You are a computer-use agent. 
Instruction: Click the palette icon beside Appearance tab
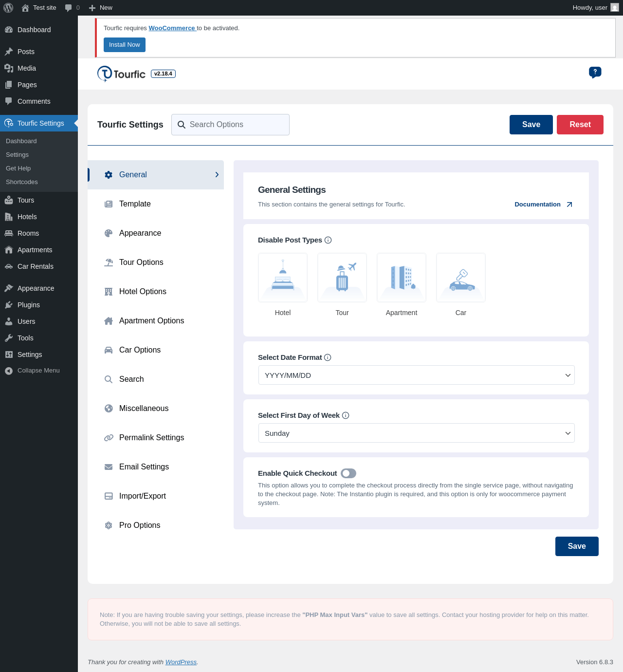click(x=109, y=233)
